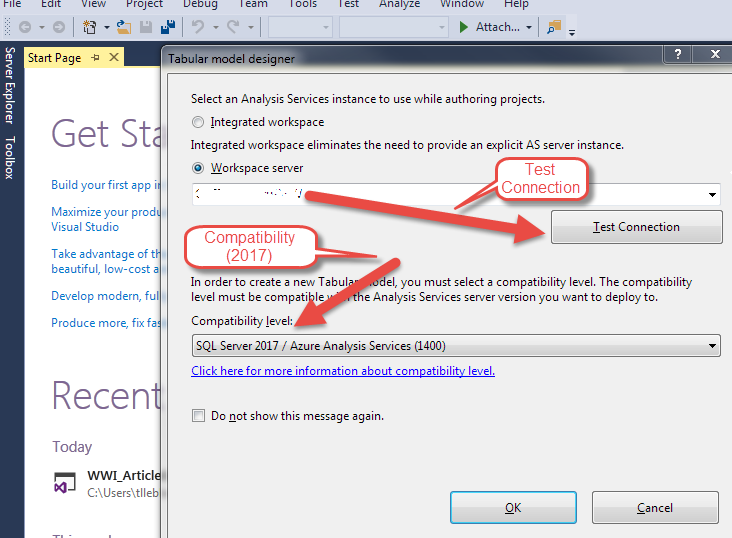Viewport: 732px width, 538px height.
Task: Click the green Attach start arrow
Action: [x=464, y=27]
